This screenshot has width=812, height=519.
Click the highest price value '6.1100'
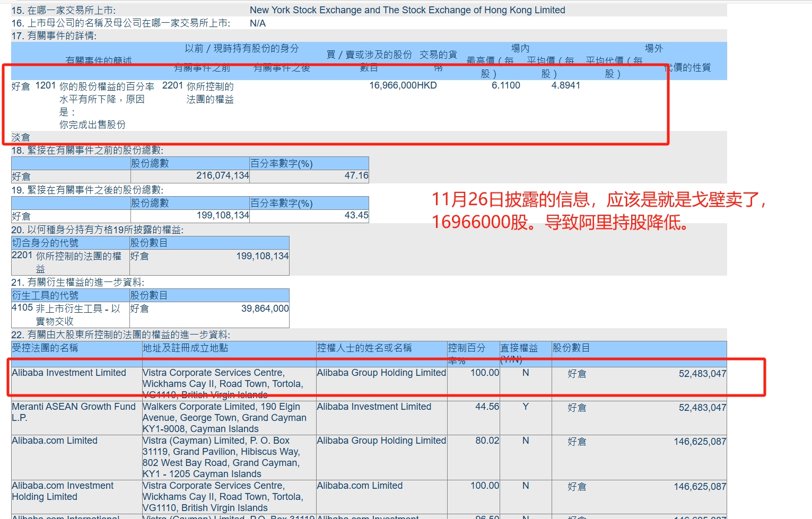click(506, 85)
